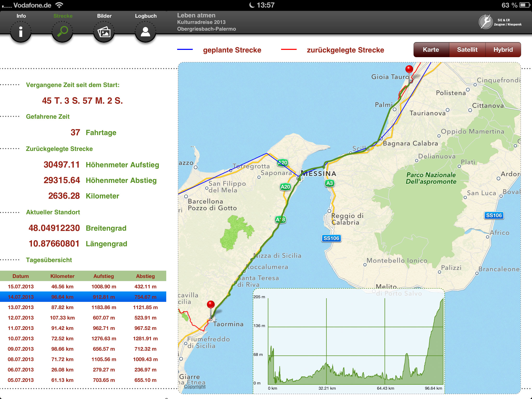Select the 05.07.2013 day row
Screen dimensions: 532x399
[83, 380]
